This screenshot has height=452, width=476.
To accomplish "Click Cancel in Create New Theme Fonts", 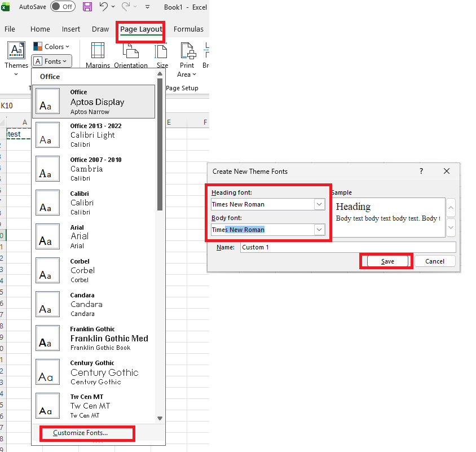I will point(435,261).
